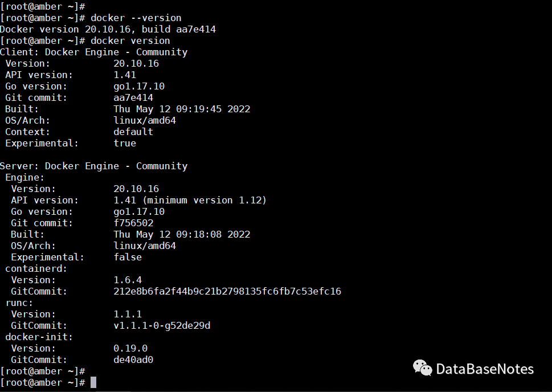
Task: Click 'Docker version 20.10.16, build aa7e414' output line
Action: pyautogui.click(x=108, y=29)
